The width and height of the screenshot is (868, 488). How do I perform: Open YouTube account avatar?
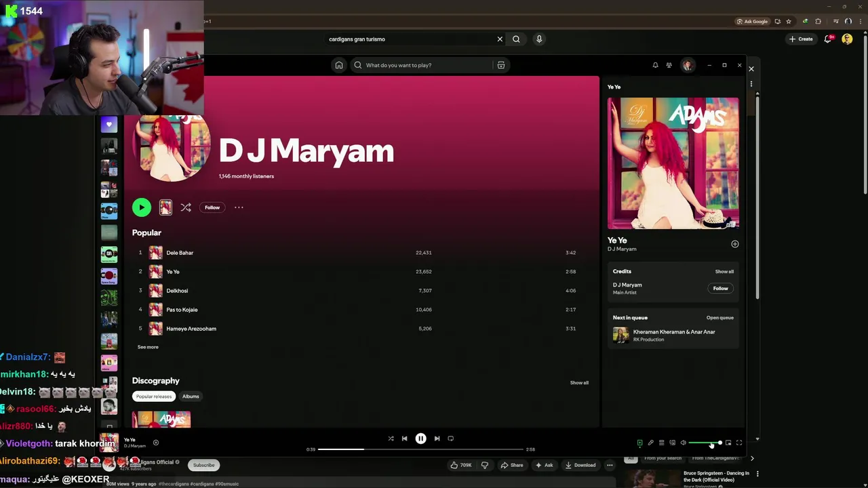tap(847, 39)
